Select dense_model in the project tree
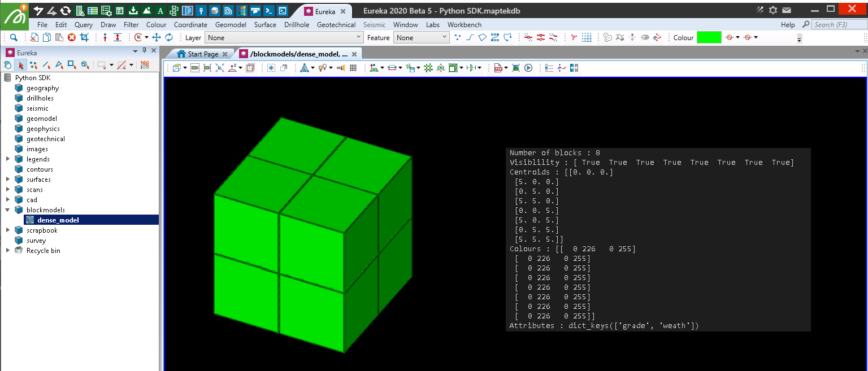The width and height of the screenshot is (868, 371). 58,220
